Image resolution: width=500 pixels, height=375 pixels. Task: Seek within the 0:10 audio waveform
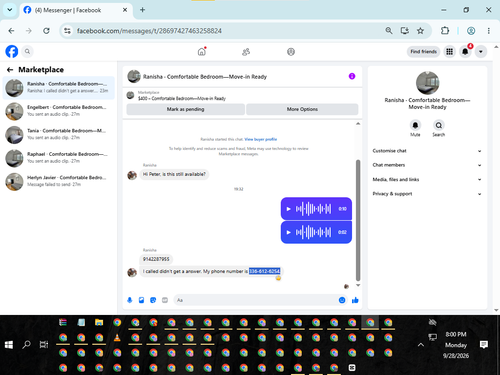(313, 209)
